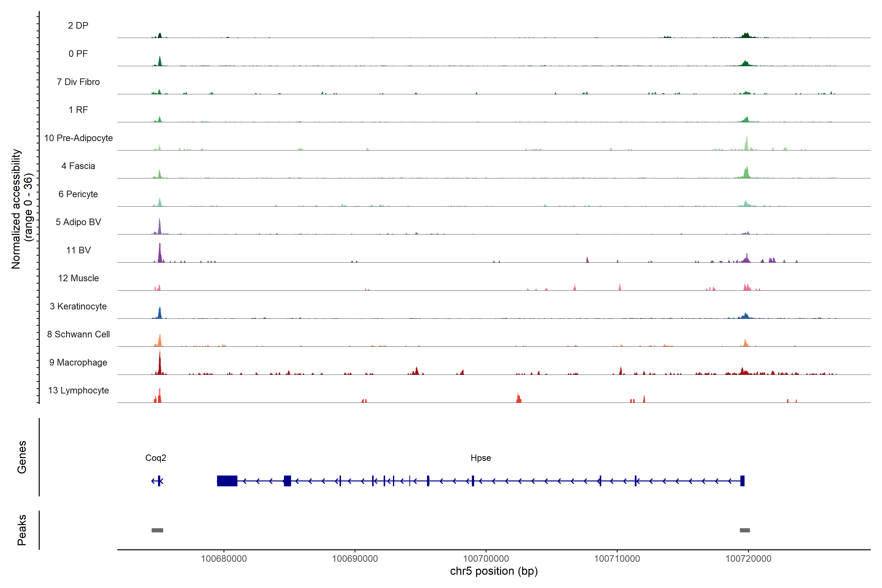Click the 100680000 axis tick label
This screenshot has width=882, height=588.
click(x=223, y=558)
